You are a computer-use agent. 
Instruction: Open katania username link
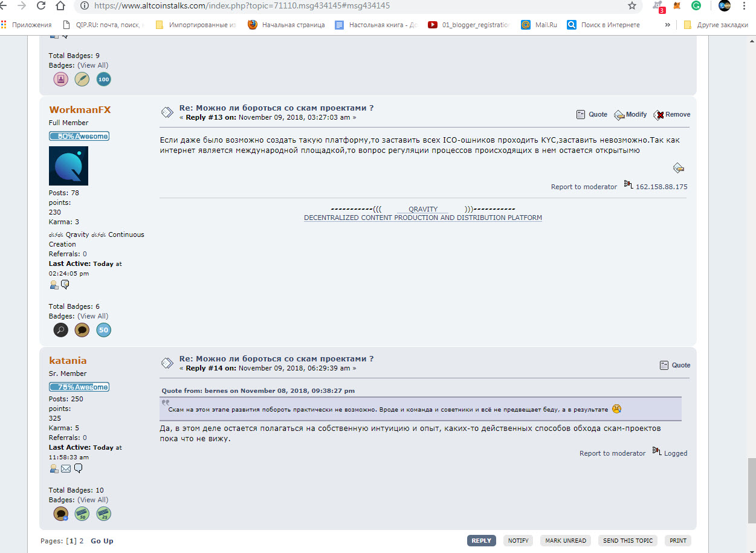[x=68, y=361]
